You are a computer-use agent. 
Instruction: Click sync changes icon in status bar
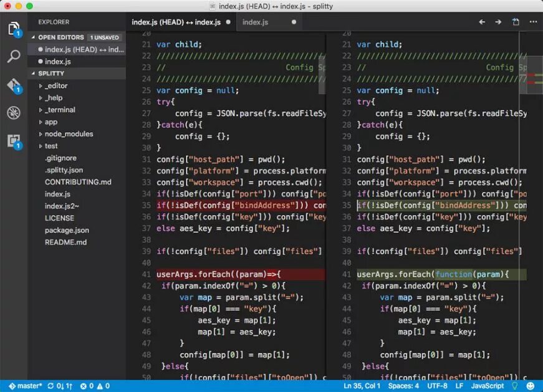pyautogui.click(x=60, y=386)
